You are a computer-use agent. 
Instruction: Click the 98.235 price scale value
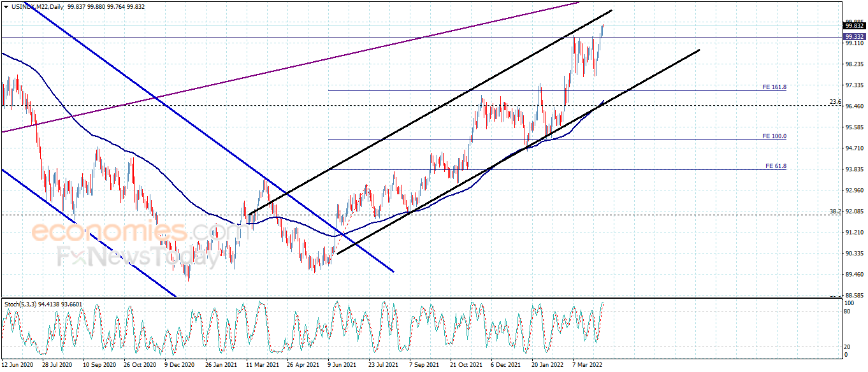click(x=855, y=64)
